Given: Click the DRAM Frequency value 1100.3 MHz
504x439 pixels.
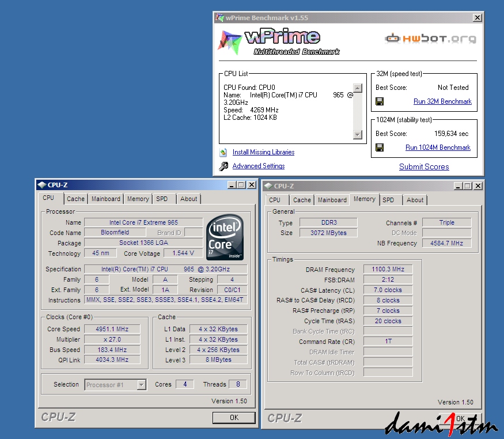Looking at the screenshot, I should [x=388, y=269].
